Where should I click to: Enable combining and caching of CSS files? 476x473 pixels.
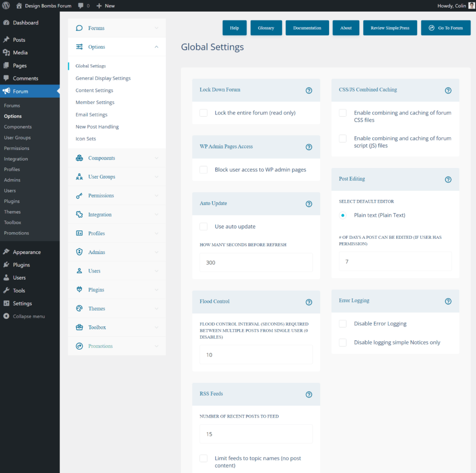click(x=343, y=113)
